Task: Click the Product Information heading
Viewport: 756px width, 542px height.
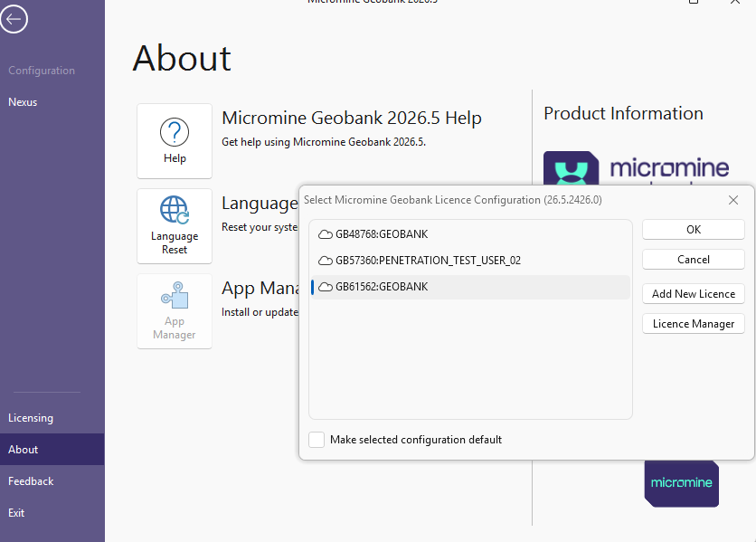Action: 623,114
